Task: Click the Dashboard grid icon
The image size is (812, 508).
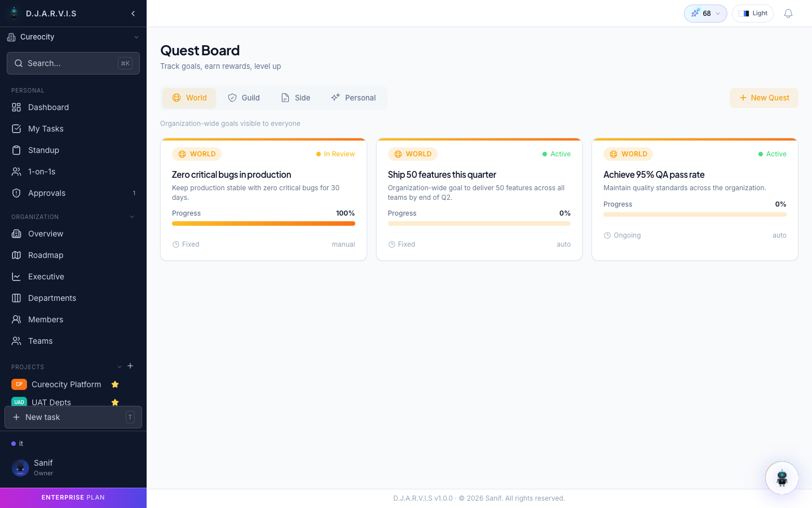Action: pyautogui.click(x=16, y=107)
